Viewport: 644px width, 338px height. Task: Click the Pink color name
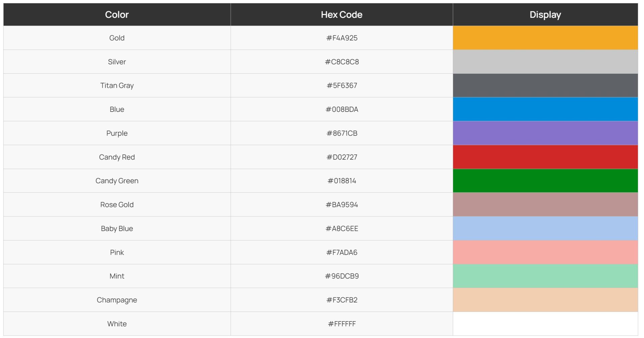pyautogui.click(x=117, y=252)
